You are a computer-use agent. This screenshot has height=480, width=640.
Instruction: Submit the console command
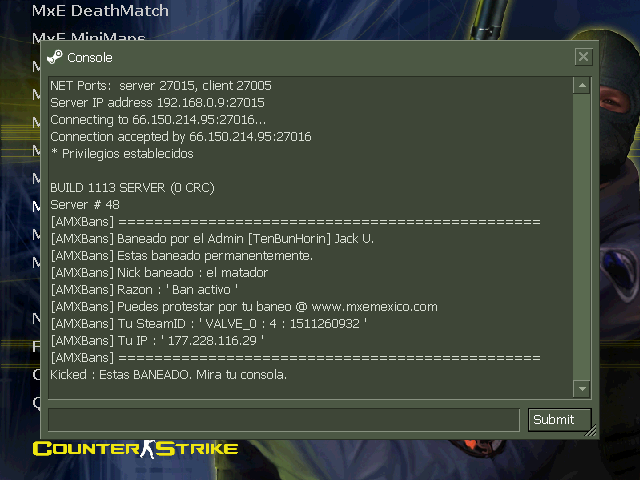click(560, 419)
